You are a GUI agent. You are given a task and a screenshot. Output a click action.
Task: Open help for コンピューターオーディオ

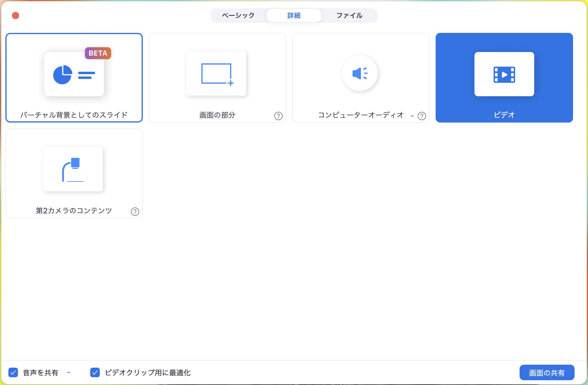(x=422, y=116)
